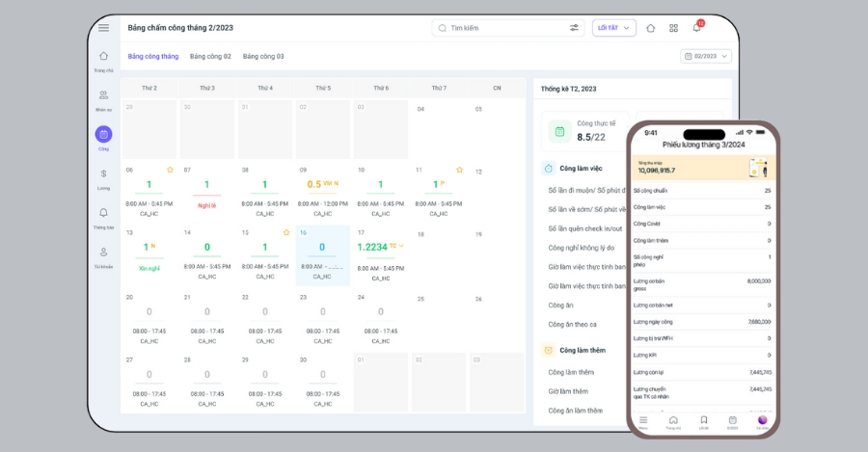The width and height of the screenshot is (868, 452).
Task: Open Thông báo bell in the left sidebar
Action: pyautogui.click(x=103, y=214)
